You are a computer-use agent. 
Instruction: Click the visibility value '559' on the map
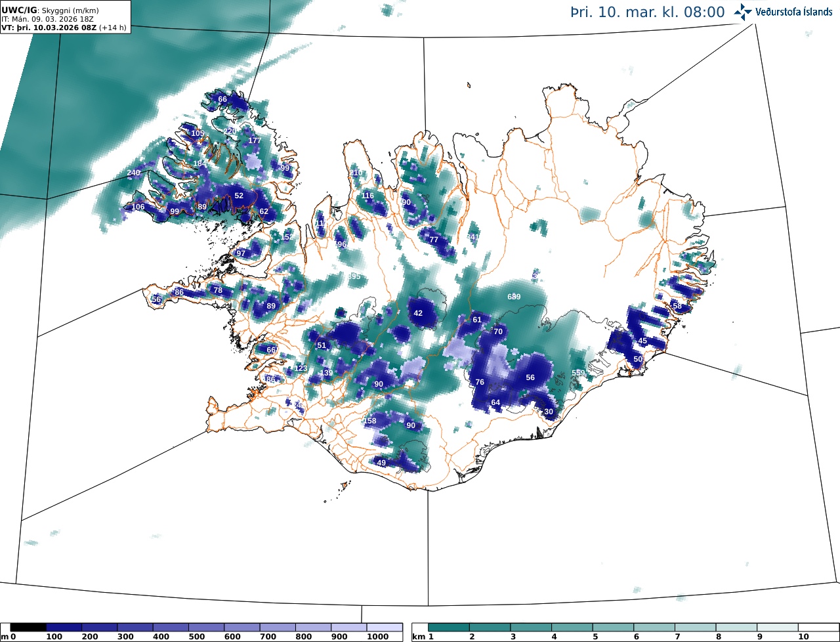click(x=578, y=373)
